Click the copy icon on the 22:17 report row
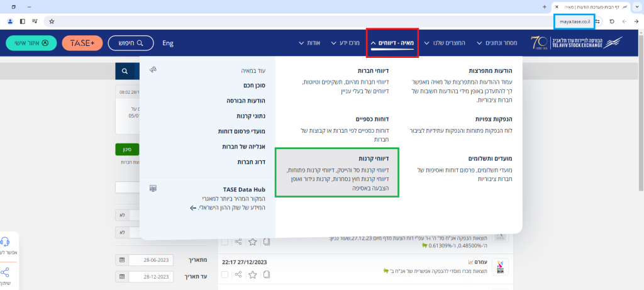The width and height of the screenshot is (644, 290). click(267, 274)
